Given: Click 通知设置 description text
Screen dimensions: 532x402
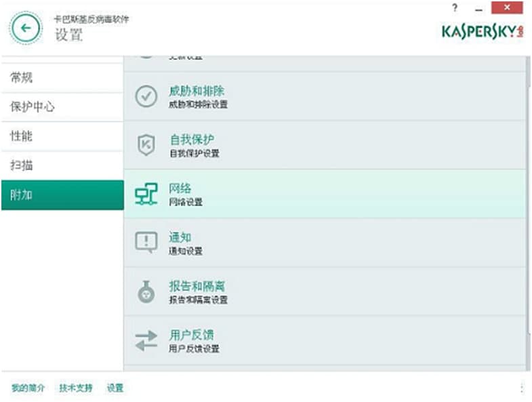Looking at the screenshot, I should coord(186,251).
